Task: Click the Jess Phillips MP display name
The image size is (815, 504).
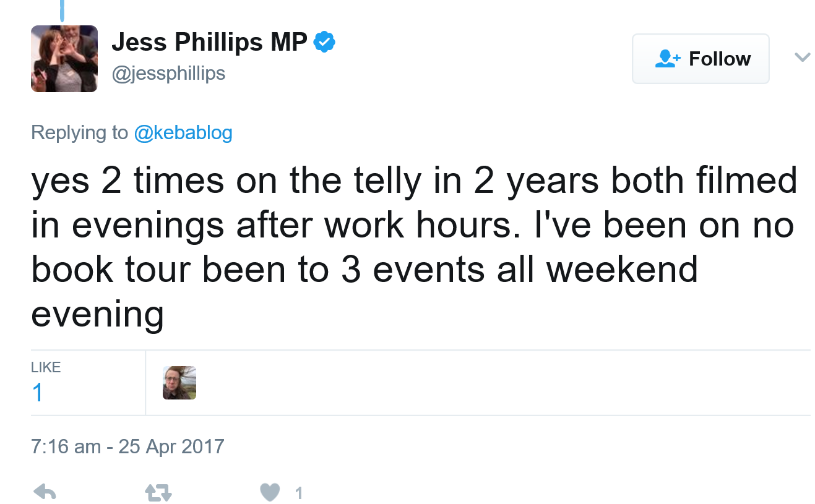Action: [209, 43]
